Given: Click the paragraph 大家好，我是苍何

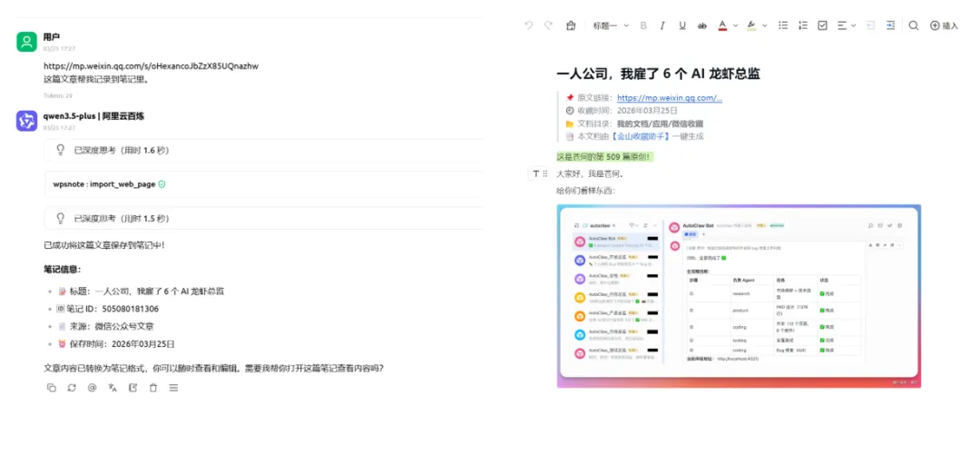Looking at the screenshot, I should pos(590,173).
